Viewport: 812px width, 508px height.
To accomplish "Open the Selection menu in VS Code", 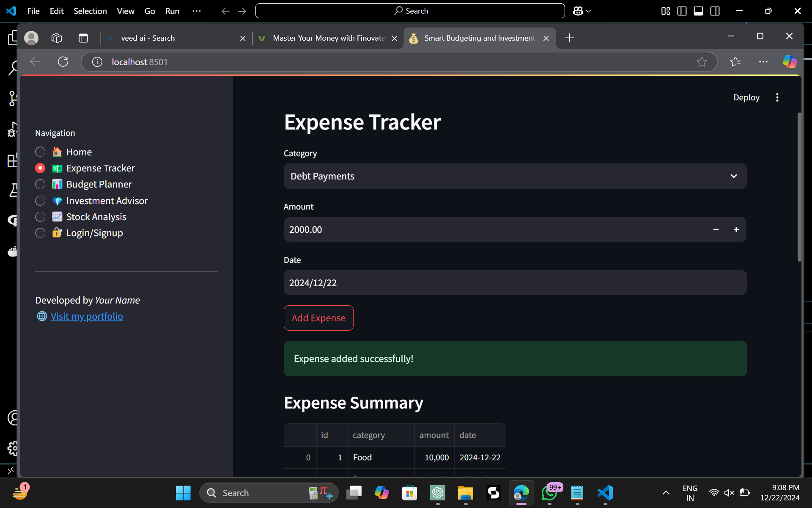I will pos(90,11).
